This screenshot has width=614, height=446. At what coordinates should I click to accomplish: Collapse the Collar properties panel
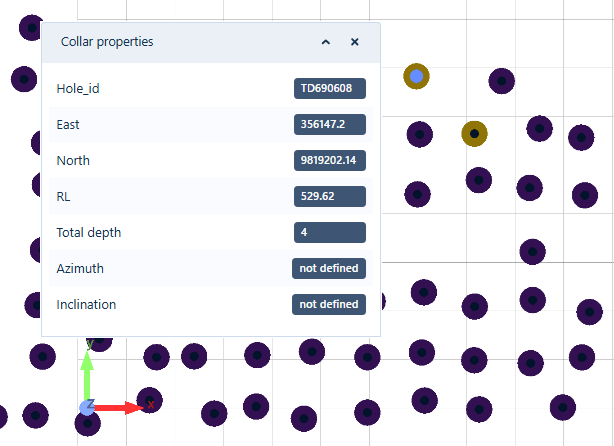(325, 42)
